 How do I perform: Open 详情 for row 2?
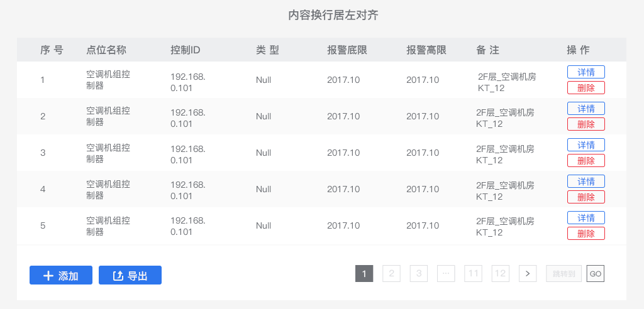pyautogui.click(x=586, y=109)
